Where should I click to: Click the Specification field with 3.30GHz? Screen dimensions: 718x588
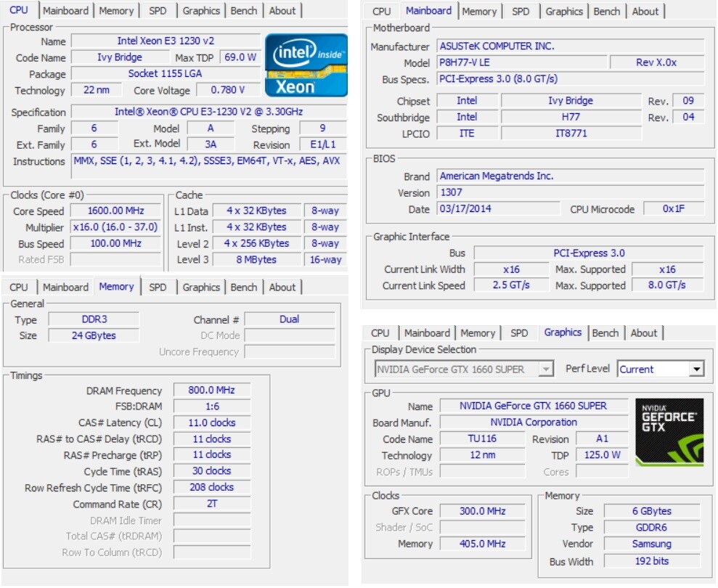click(x=209, y=112)
